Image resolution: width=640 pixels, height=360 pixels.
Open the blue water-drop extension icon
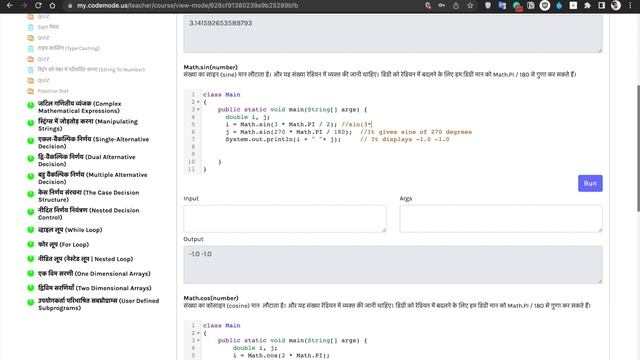pyautogui.click(x=559, y=5)
